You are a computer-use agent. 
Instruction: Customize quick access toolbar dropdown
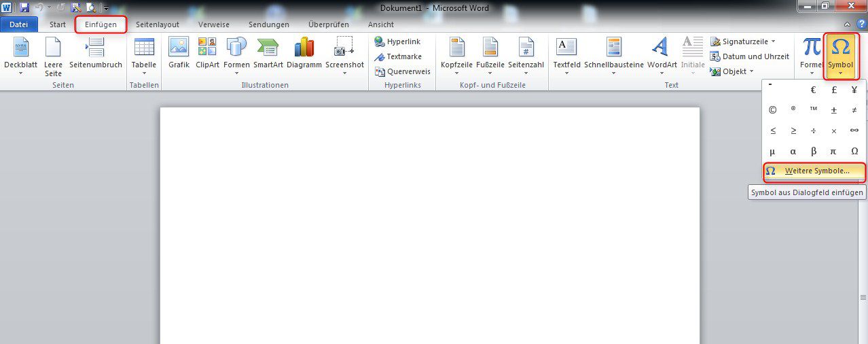pos(106,8)
